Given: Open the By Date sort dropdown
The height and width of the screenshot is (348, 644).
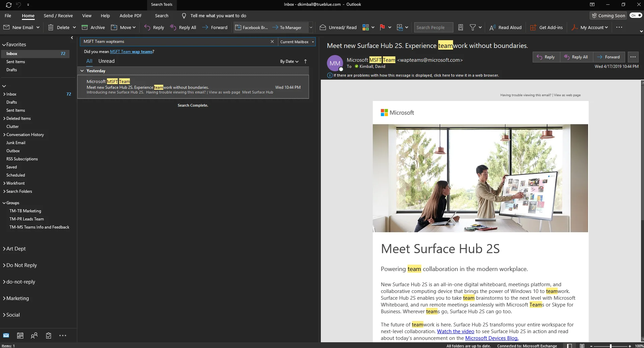Looking at the screenshot, I should point(289,61).
